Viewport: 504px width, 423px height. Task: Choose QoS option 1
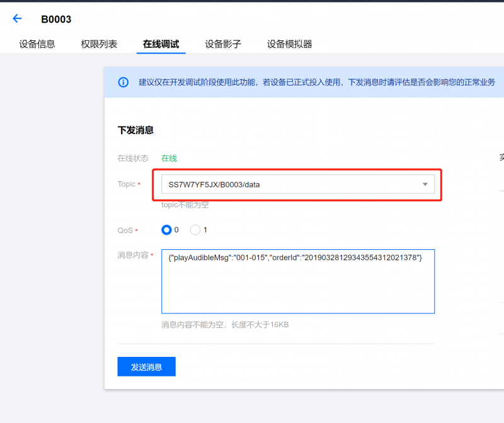pyautogui.click(x=195, y=230)
